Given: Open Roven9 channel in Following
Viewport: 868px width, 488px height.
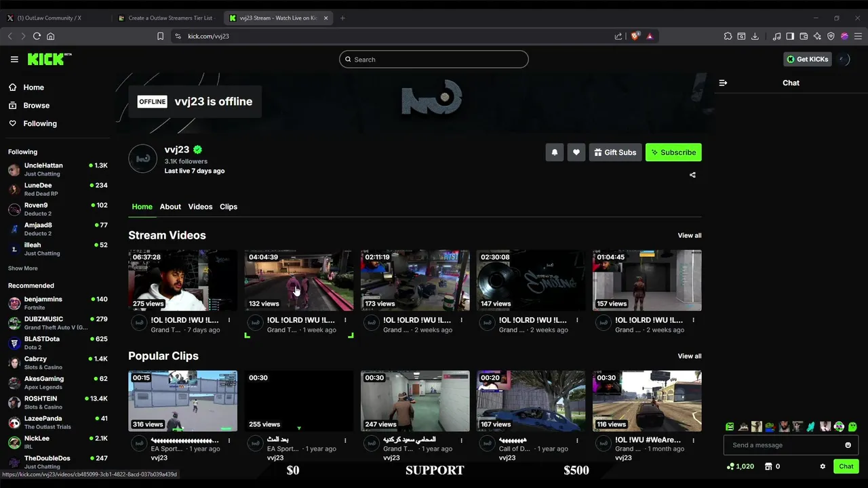Looking at the screenshot, I should tap(58, 209).
